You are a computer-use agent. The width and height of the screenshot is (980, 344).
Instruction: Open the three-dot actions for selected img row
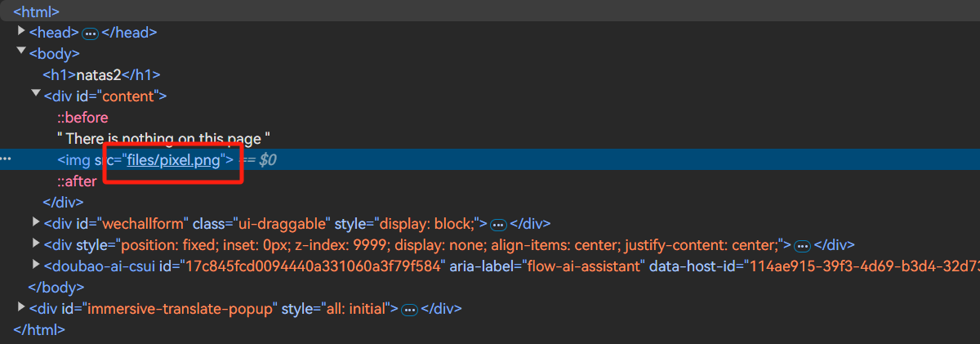7,159
